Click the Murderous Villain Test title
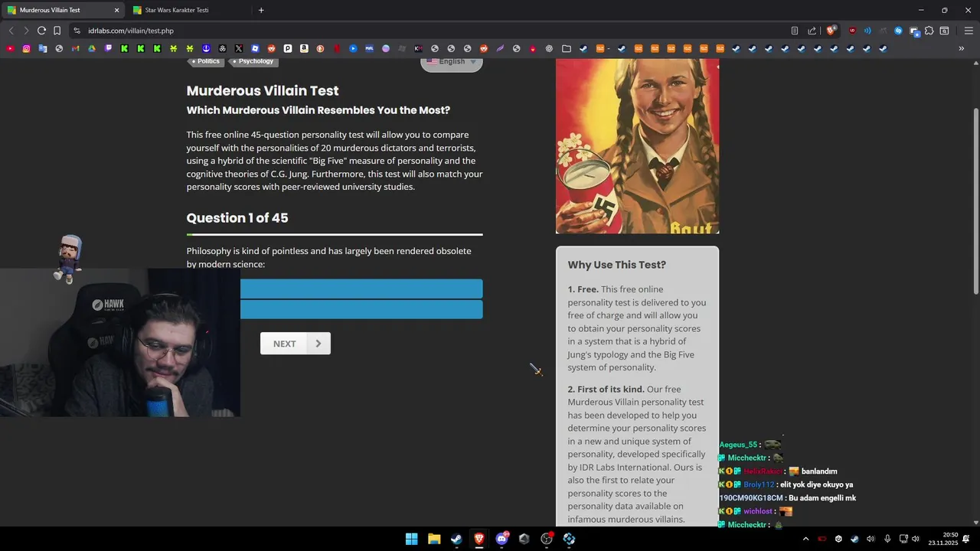This screenshot has width=980, height=551. [x=263, y=90]
